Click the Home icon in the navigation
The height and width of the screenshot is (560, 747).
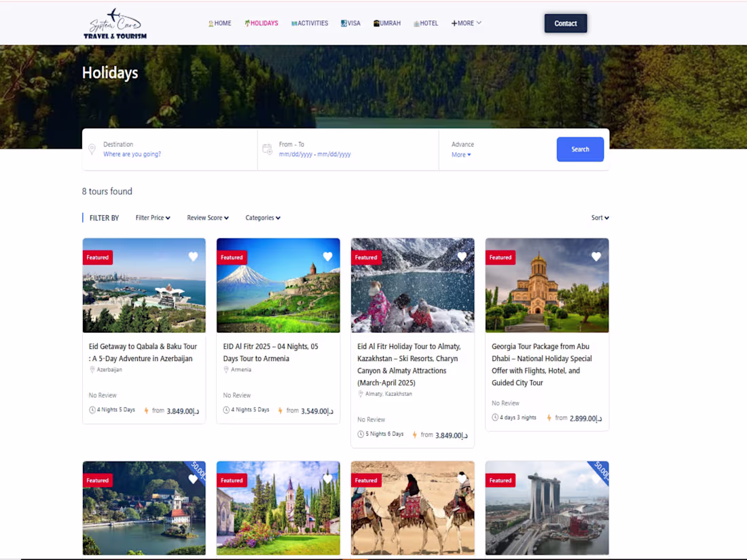tap(211, 22)
